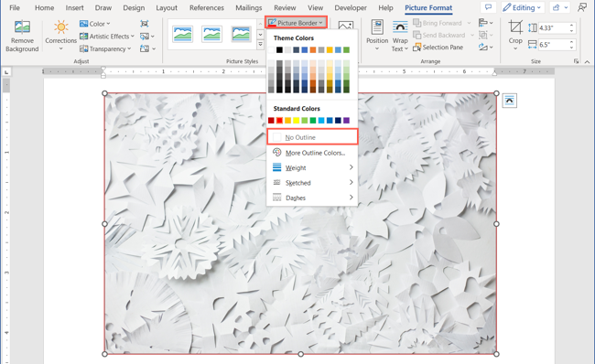Image resolution: width=595 pixels, height=364 pixels.
Task: Pick the yellow standard color swatch
Action: coord(296,120)
